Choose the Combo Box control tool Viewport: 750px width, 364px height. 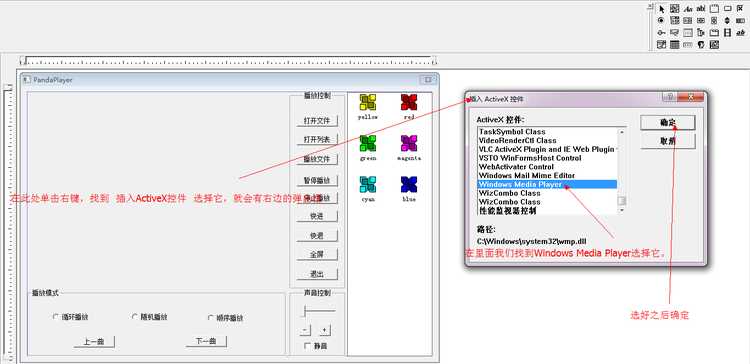point(674,21)
